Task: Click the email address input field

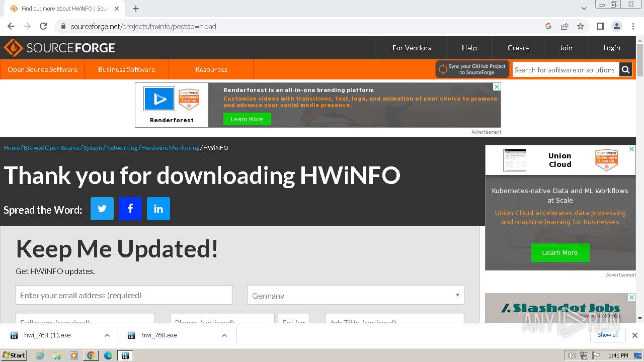Action: [x=124, y=295]
